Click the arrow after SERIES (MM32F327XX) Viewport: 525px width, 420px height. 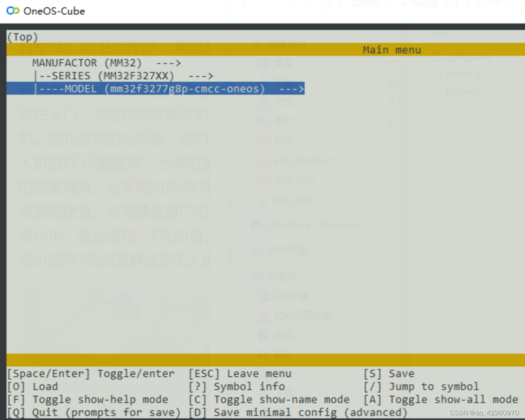[201, 76]
